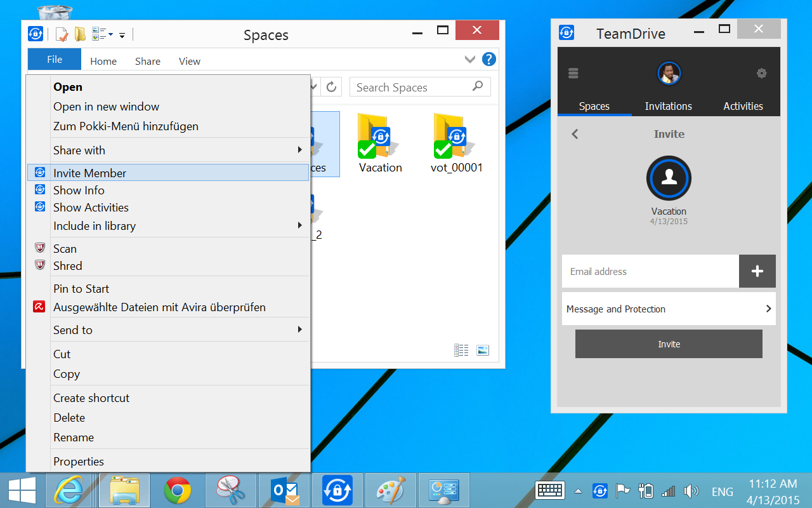812x508 pixels.
Task: Switch to the Invitations tab
Action: coord(668,106)
